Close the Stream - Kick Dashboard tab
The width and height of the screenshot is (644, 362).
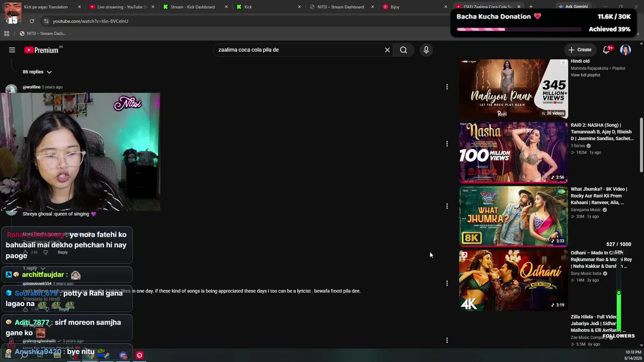(x=226, y=7)
